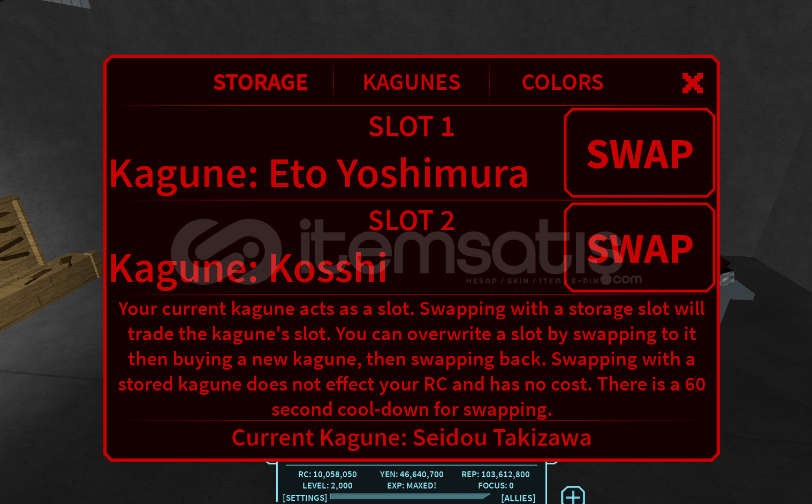The width and height of the screenshot is (812, 504).
Task: Click the SLOT 1 heading
Action: (x=411, y=127)
